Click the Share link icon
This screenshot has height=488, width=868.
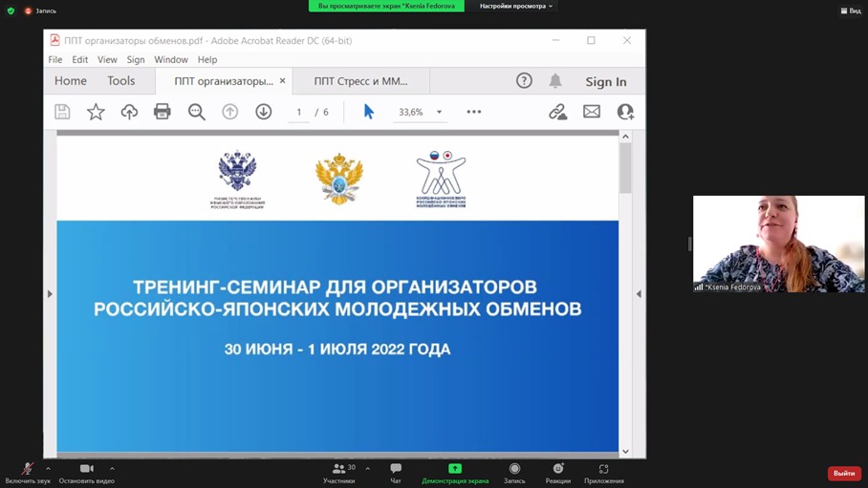click(558, 112)
